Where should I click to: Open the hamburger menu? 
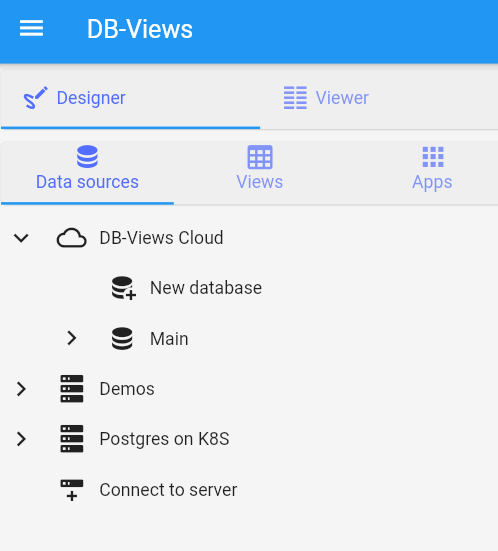tap(31, 28)
